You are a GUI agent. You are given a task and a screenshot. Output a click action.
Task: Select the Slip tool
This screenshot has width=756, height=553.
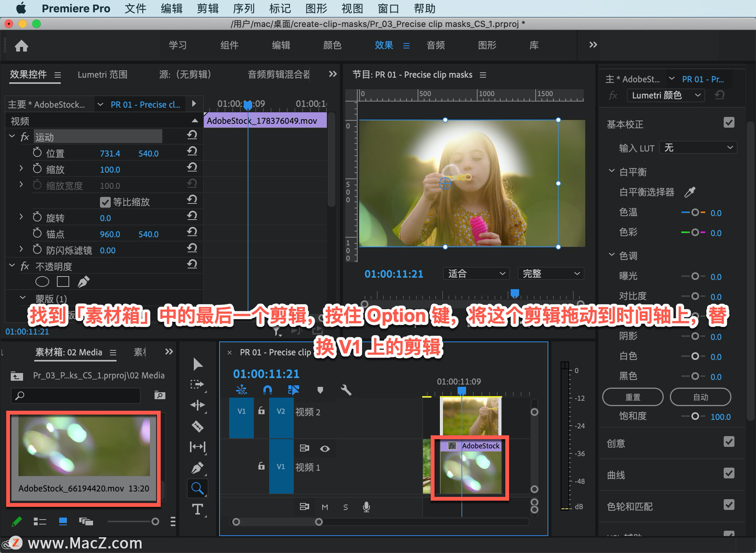pyautogui.click(x=197, y=447)
